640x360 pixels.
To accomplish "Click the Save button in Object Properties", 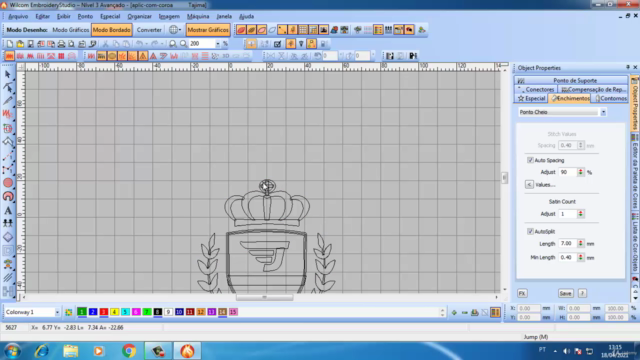I will 565,293.
